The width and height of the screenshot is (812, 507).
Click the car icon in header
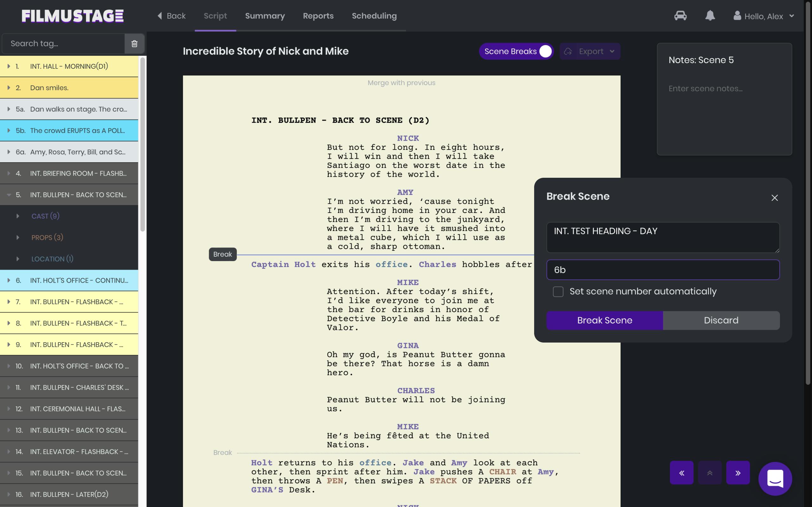[x=680, y=16]
